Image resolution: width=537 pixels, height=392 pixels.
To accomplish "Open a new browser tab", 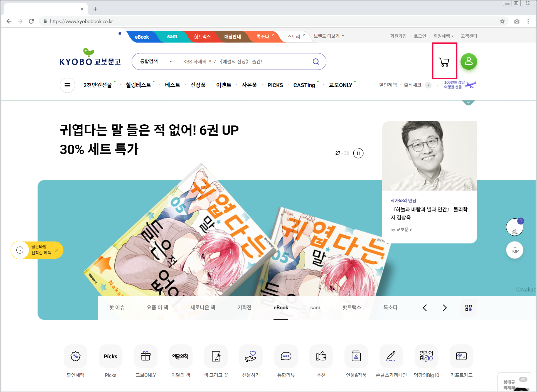I will click(x=95, y=9).
